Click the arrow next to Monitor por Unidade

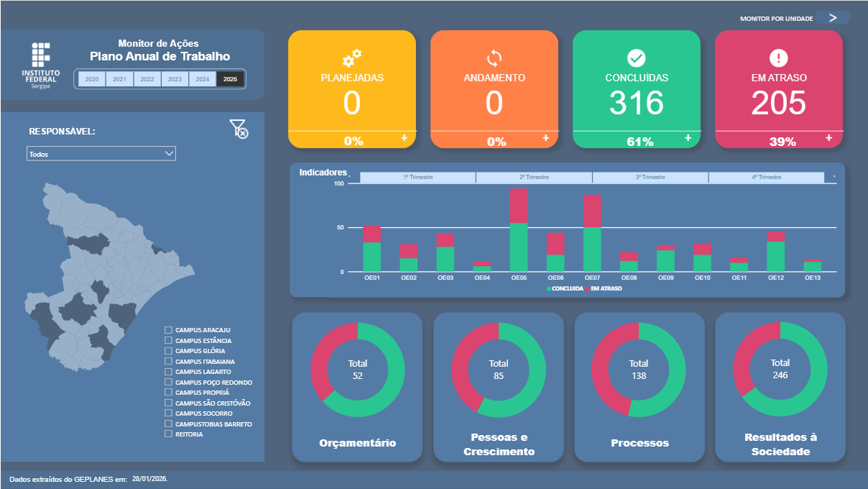coord(833,18)
